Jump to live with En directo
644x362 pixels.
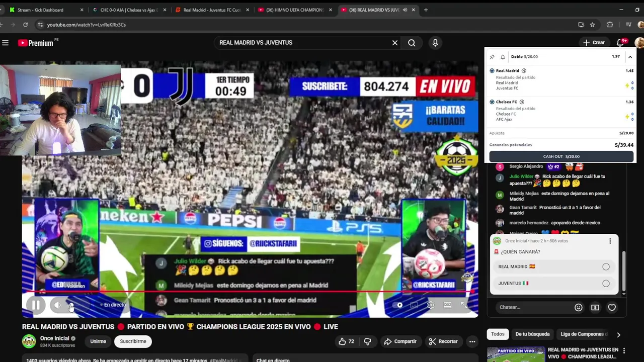[113, 305]
